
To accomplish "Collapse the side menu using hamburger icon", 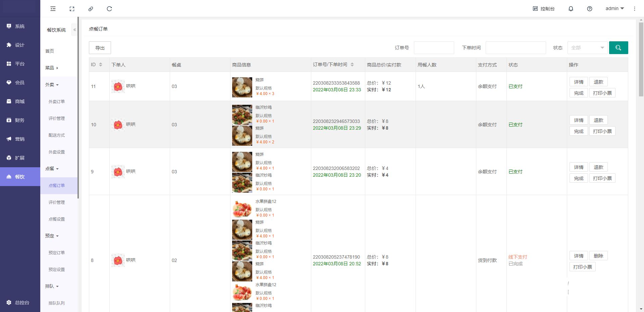I will point(53,9).
